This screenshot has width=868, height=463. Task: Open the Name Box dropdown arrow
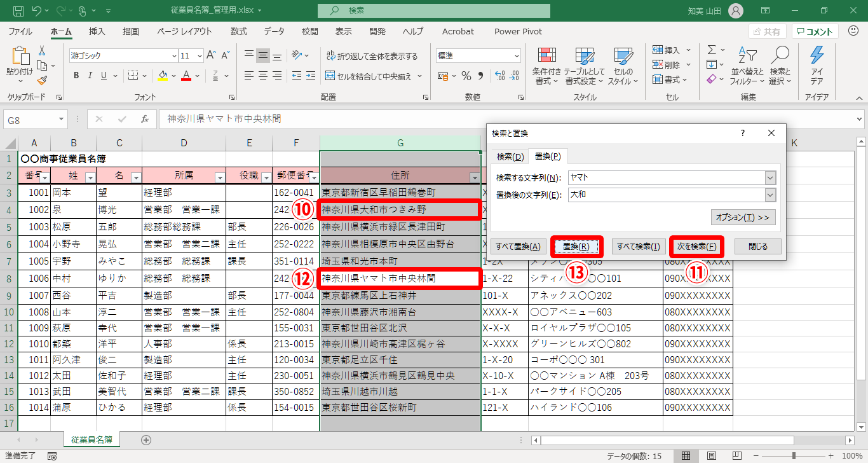click(x=61, y=119)
